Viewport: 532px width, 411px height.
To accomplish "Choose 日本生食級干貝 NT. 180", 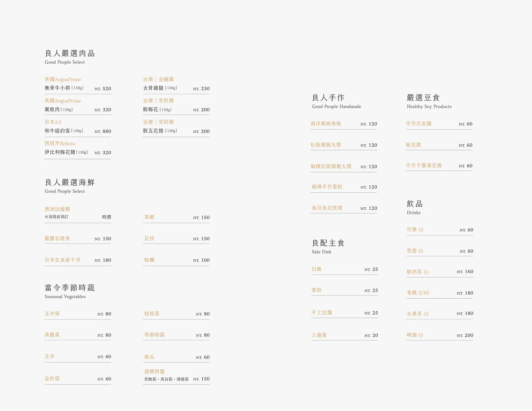I will 62,260.
